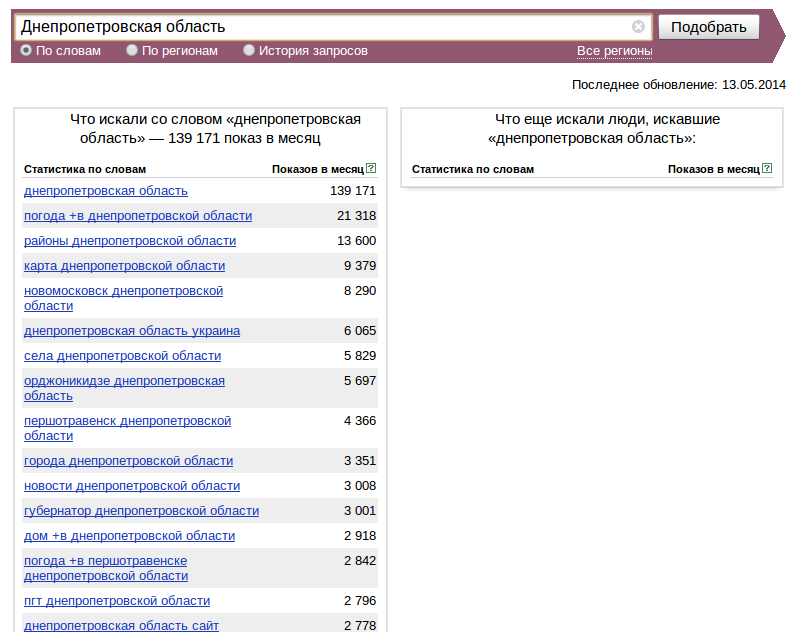Open the link 'орджоникидзе днепропетровская область'

(124, 388)
